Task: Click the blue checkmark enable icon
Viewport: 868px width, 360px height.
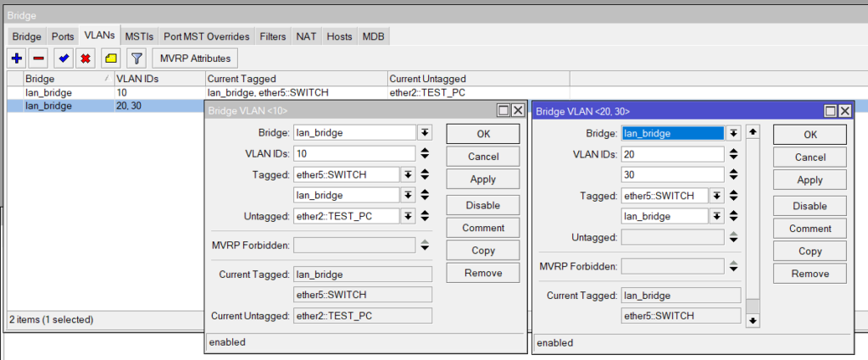Action: click(x=64, y=58)
